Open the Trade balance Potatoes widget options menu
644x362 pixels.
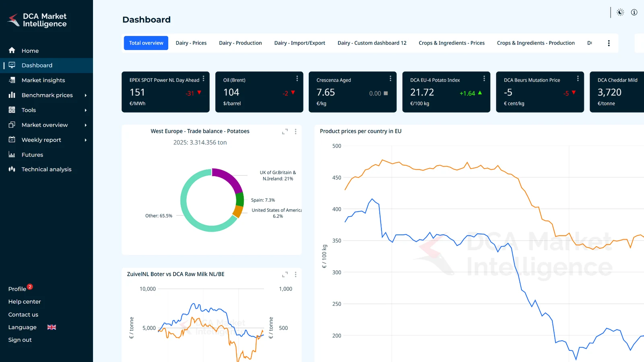click(x=295, y=132)
